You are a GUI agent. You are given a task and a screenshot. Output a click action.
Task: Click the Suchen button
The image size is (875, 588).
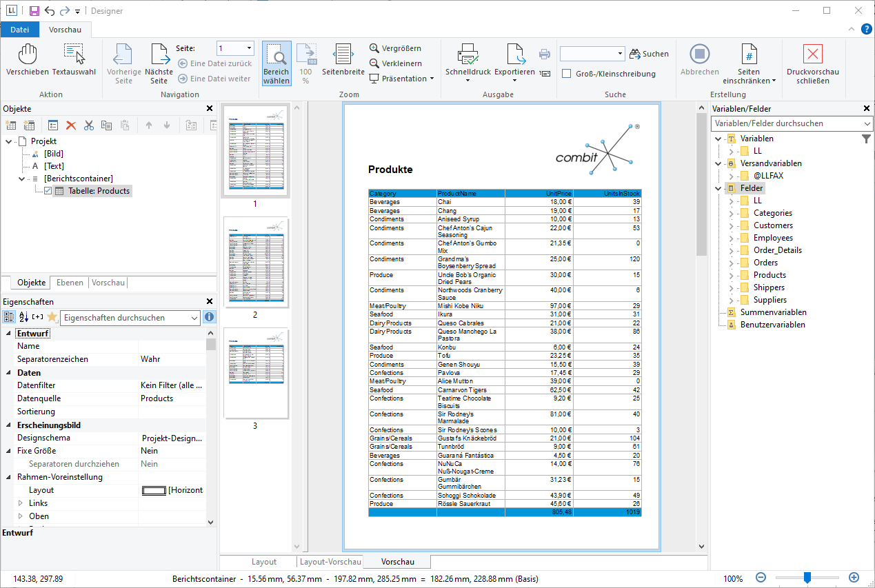point(649,54)
